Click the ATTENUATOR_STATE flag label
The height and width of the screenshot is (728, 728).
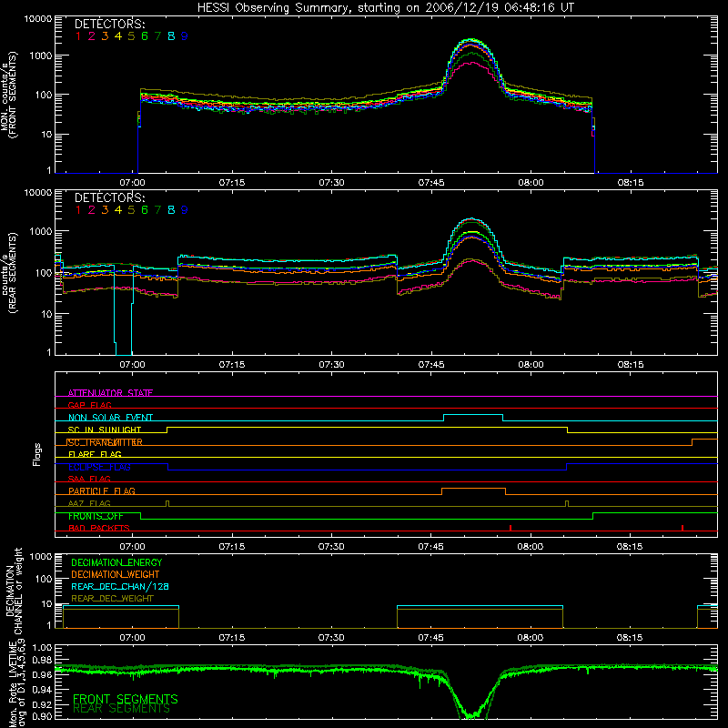click(110, 393)
